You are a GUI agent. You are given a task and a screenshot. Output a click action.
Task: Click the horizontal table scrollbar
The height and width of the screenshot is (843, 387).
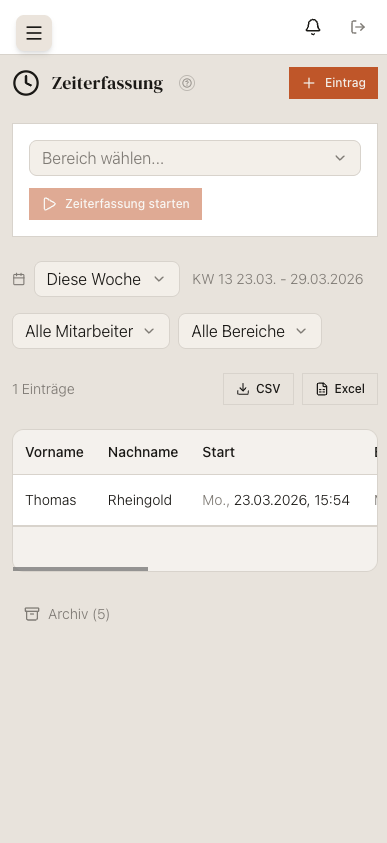(80, 568)
